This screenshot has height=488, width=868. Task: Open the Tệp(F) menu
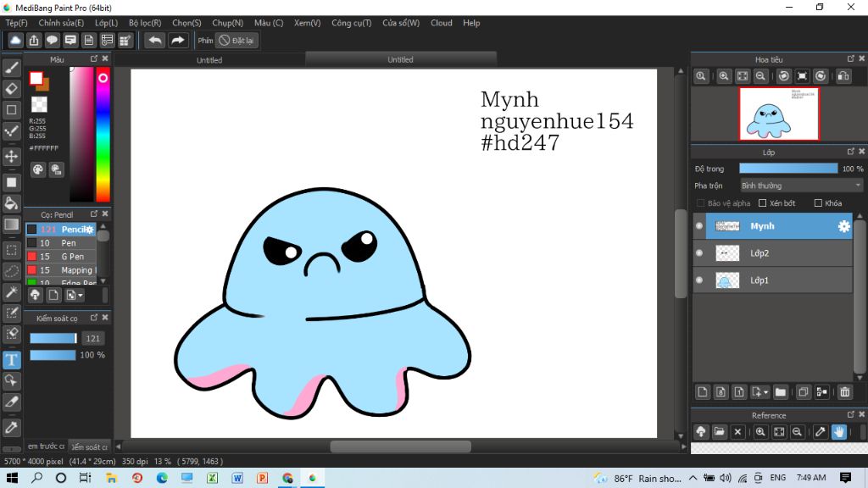click(x=17, y=23)
